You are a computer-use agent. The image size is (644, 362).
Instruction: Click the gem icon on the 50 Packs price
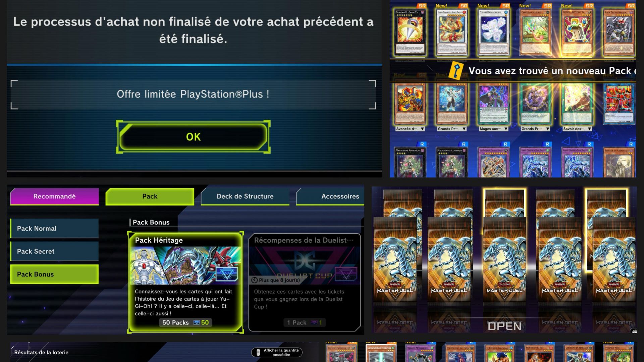197,322
